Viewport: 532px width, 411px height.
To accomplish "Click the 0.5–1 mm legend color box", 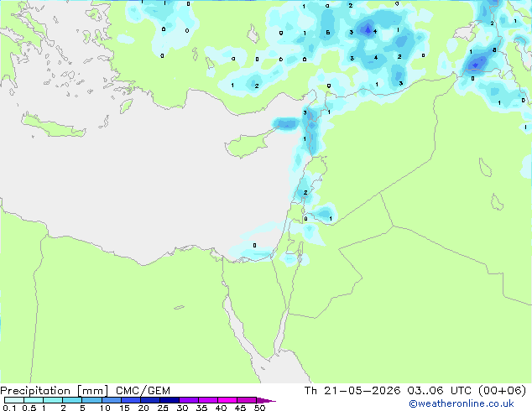I will pos(34,400).
